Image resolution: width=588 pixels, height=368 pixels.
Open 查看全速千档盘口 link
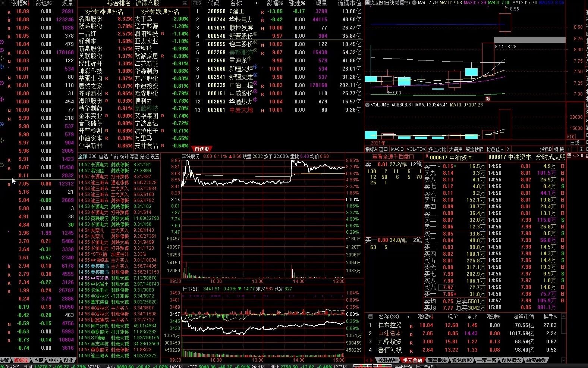tap(393, 157)
